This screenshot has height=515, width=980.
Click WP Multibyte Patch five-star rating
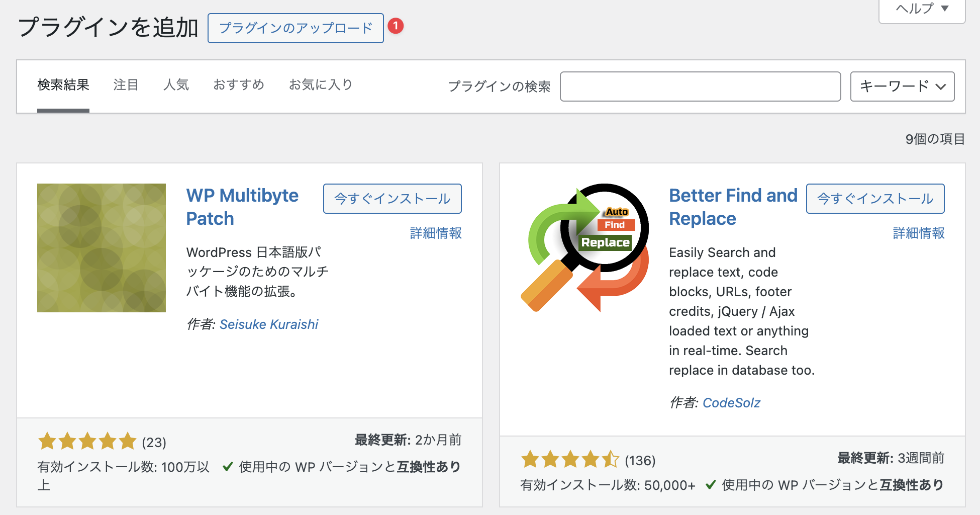click(87, 442)
